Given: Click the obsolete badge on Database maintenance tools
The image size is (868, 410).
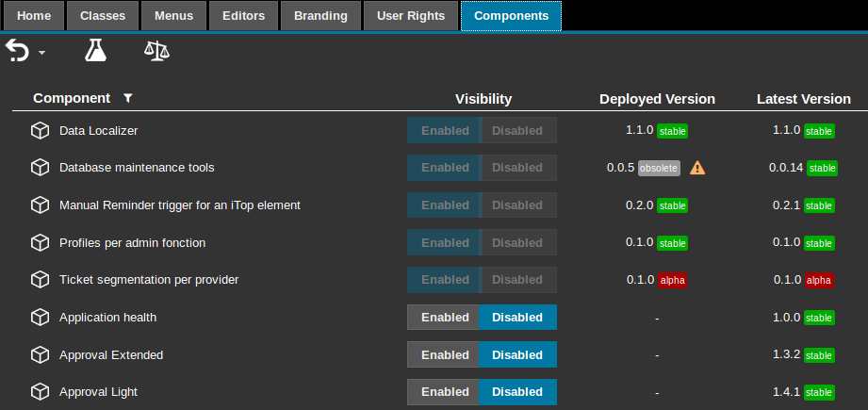Looking at the screenshot, I should coord(658,168).
